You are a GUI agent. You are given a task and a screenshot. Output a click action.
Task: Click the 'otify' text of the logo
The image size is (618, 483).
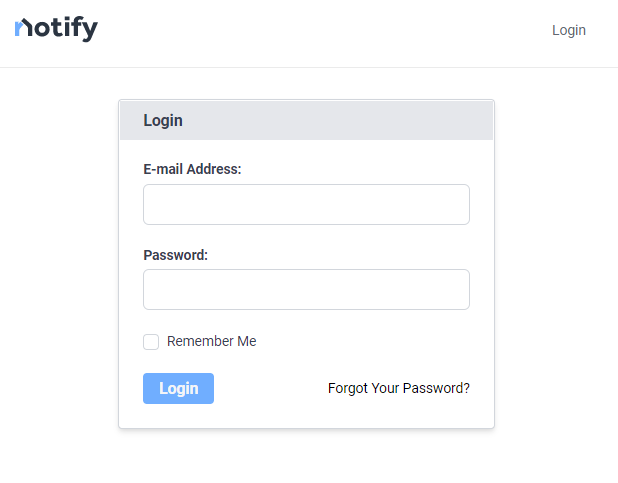65,29
